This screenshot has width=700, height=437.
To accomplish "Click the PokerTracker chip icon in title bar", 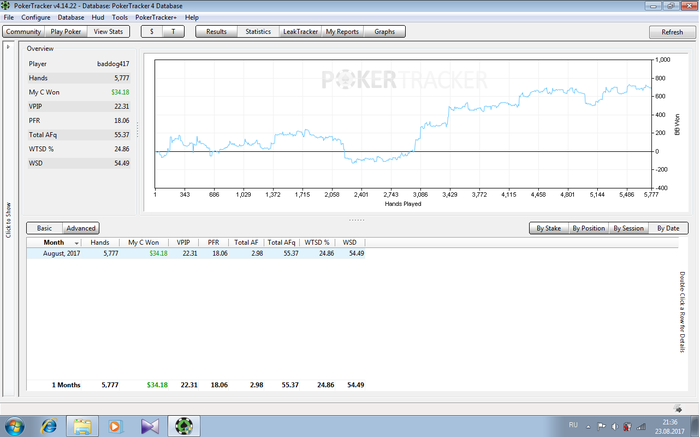I will click(5, 5).
